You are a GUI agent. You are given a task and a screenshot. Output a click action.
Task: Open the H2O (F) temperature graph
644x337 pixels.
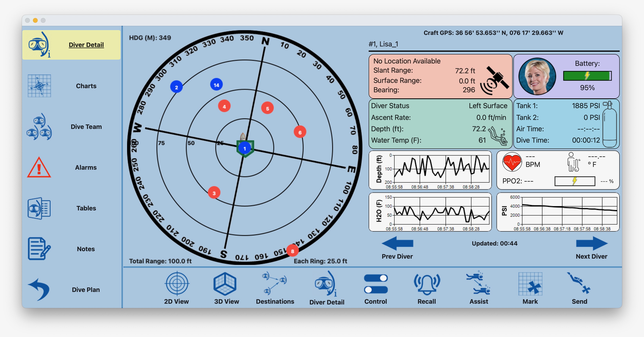click(430, 212)
